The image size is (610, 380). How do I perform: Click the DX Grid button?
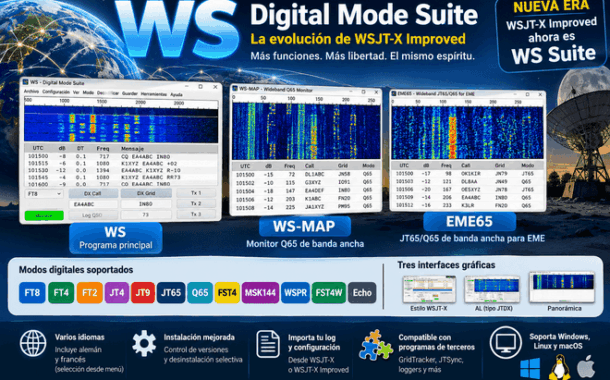(146, 193)
